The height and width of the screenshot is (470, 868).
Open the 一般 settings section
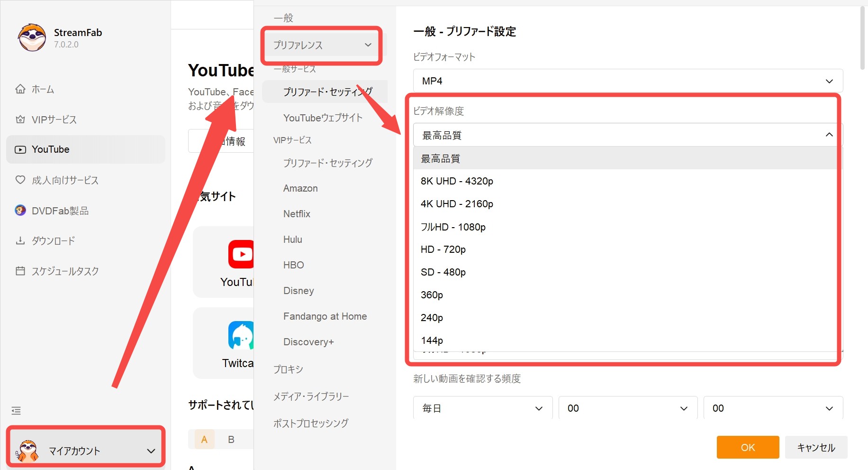(283, 18)
